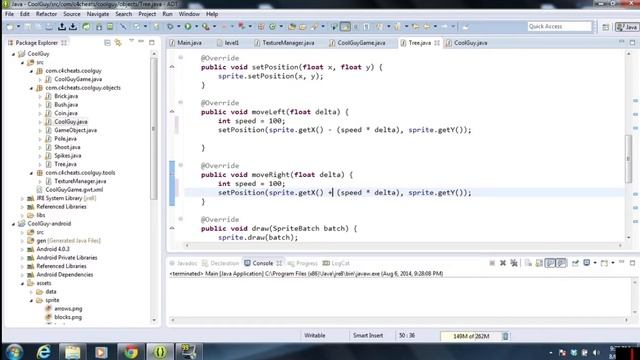Click the Pin Console icon
The height and width of the screenshot is (360, 640).
click(575, 263)
